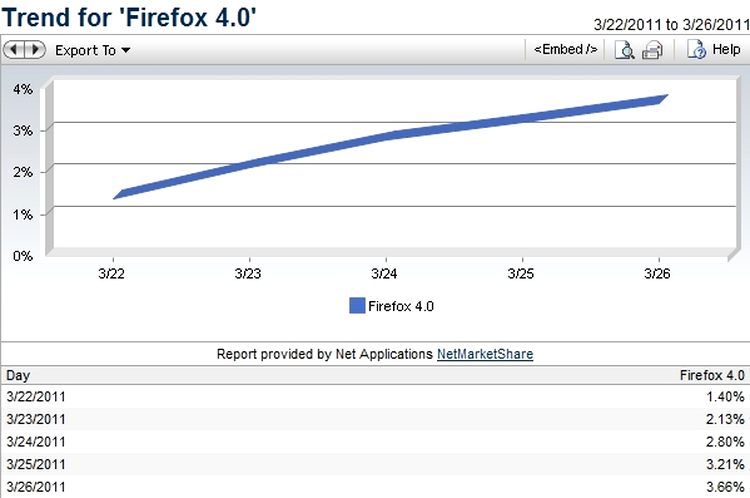Viewport: 750px width, 498px height.
Task: Select the 3/24/2011 table row date
Action: coord(36,442)
